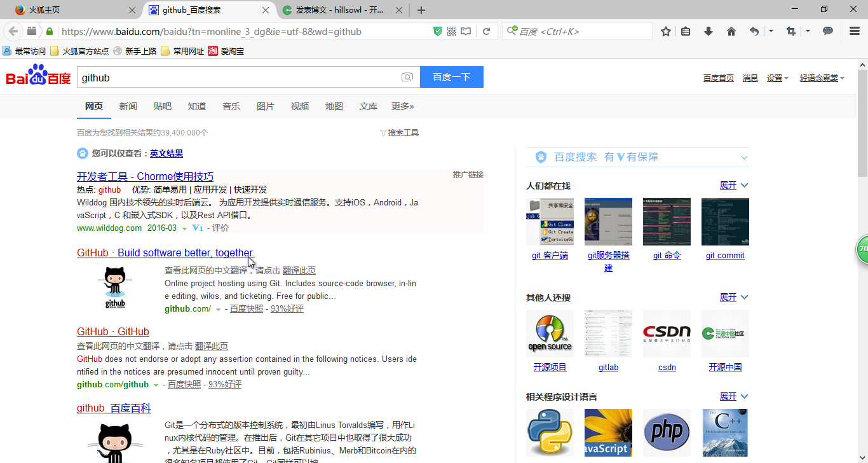Open dropdown arrow next to undo icon
The height and width of the screenshot is (463, 868).
(771, 31)
